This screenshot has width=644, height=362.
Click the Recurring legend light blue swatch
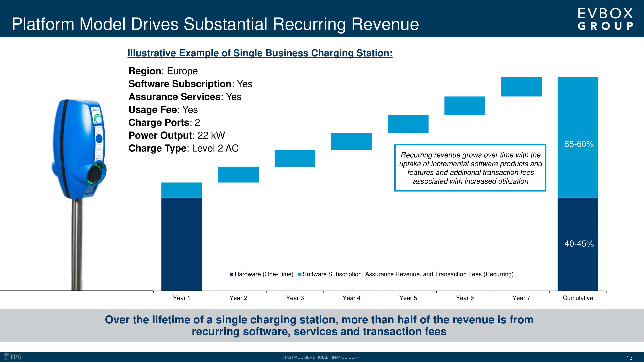[x=300, y=274]
